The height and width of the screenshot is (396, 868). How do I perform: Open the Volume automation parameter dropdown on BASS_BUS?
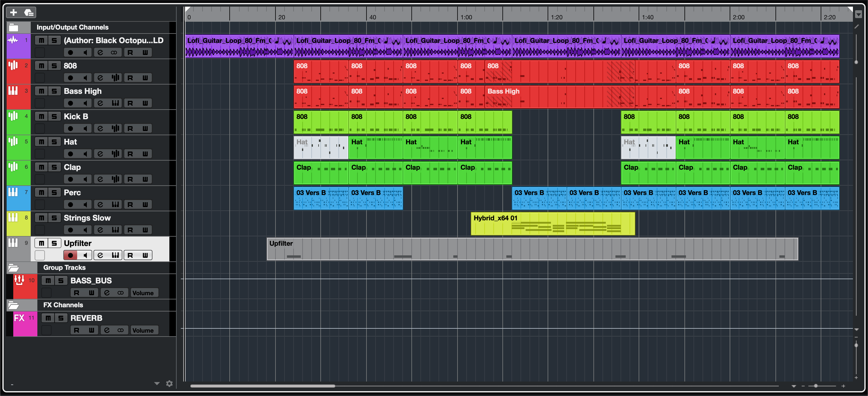pyautogui.click(x=143, y=293)
